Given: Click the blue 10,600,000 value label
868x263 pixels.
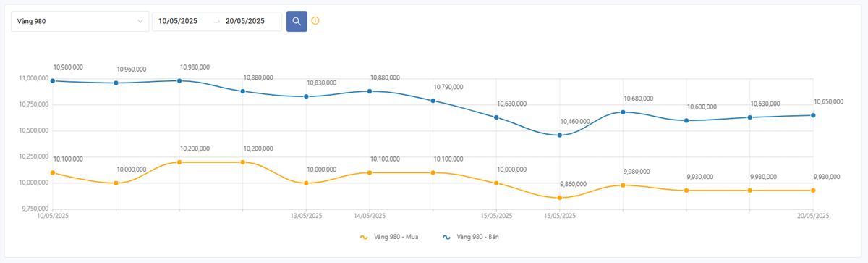Looking at the screenshot, I should pyautogui.click(x=702, y=107).
